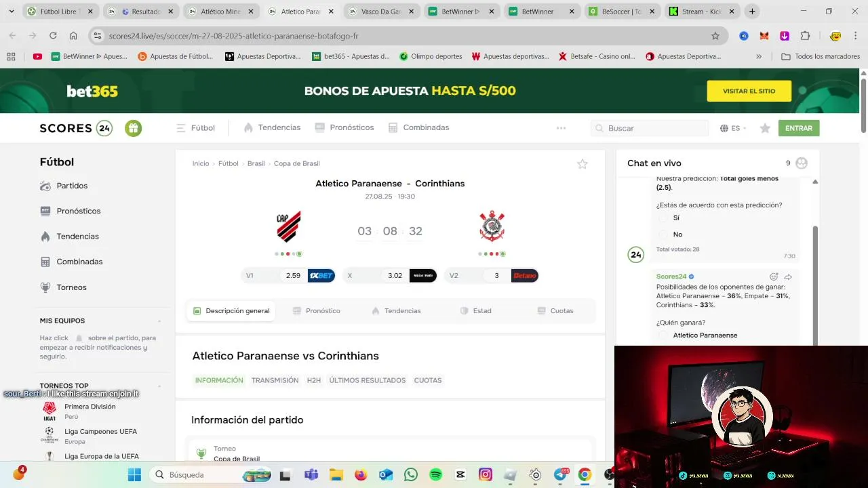Reload the page with the refresh icon
Screen dimensions: 868x488
tap(53, 36)
